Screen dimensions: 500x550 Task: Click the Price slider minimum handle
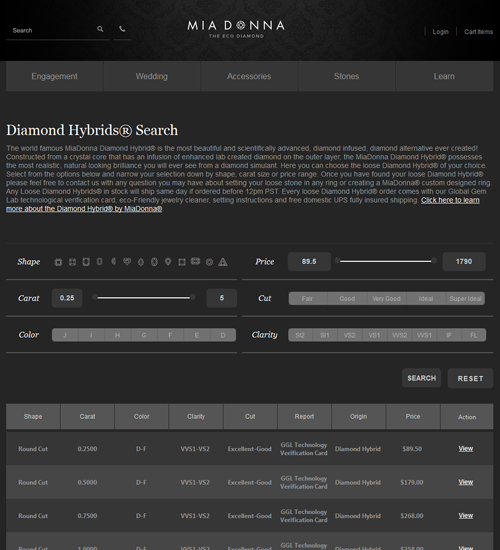[x=338, y=261]
